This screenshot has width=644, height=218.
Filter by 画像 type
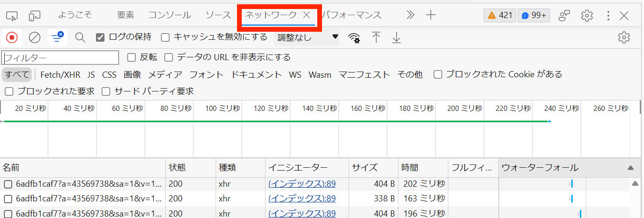pos(133,74)
